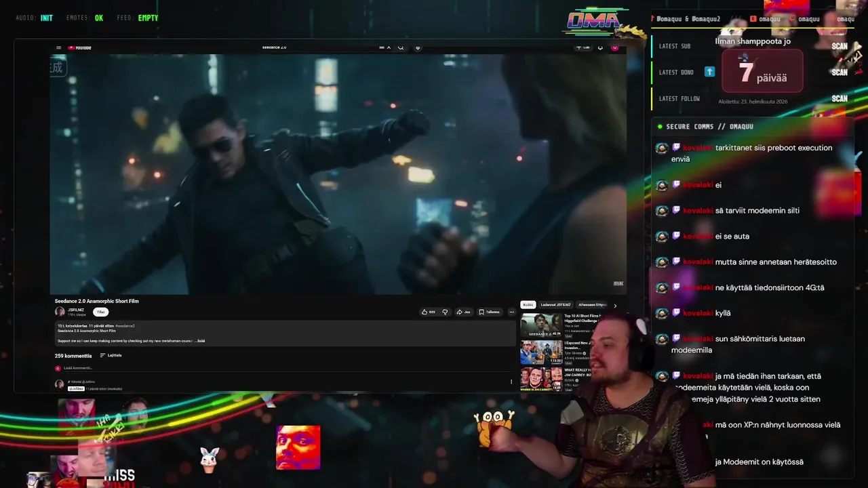Open the @Jsfilmz comment author handle
Screen dimensions: 868x488
pyautogui.click(x=76, y=388)
